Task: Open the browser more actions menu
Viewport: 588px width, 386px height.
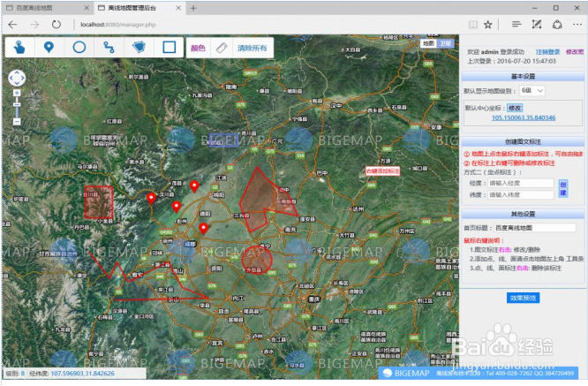Action: tap(577, 25)
